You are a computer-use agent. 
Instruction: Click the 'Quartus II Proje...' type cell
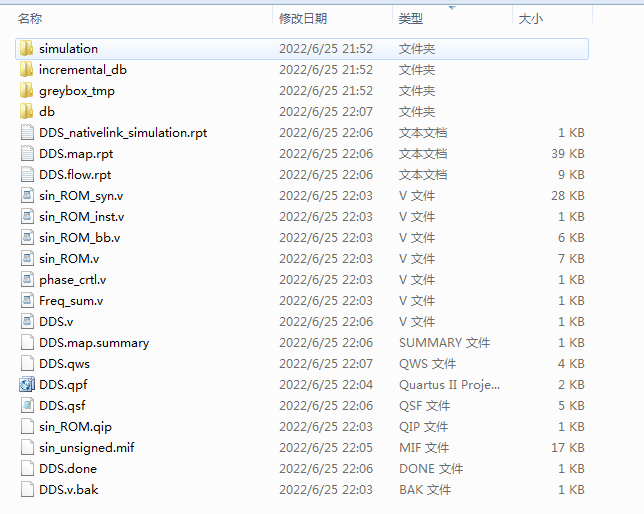(449, 385)
